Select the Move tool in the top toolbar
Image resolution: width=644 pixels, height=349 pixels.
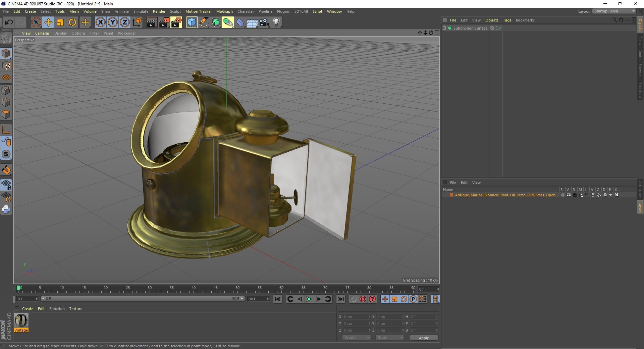[48, 22]
